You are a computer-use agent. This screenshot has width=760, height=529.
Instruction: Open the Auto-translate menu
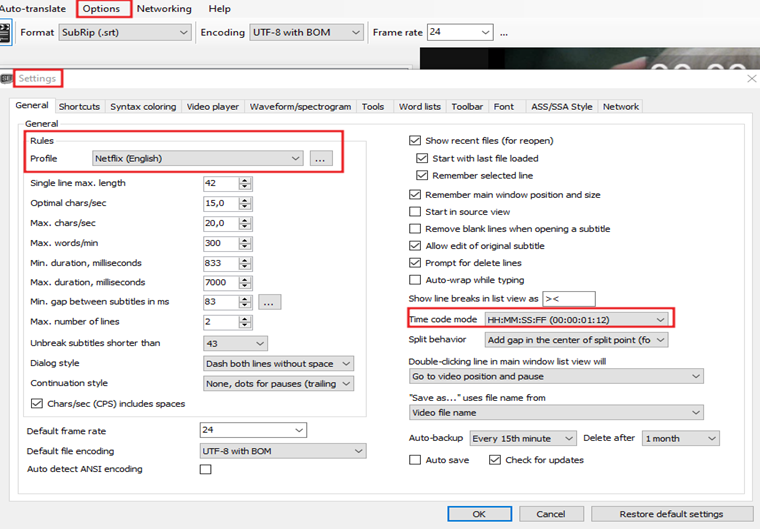[x=33, y=9]
